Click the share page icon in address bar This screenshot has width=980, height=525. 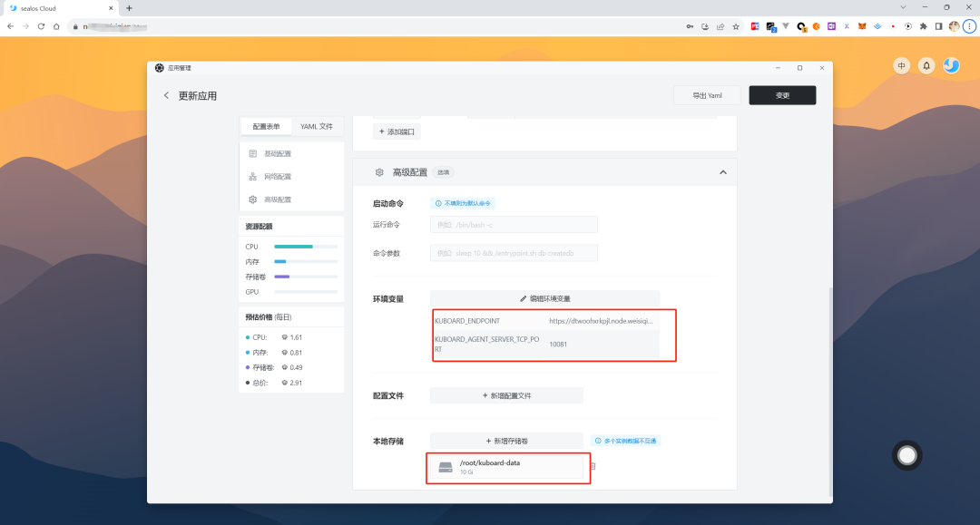pyautogui.click(x=720, y=26)
